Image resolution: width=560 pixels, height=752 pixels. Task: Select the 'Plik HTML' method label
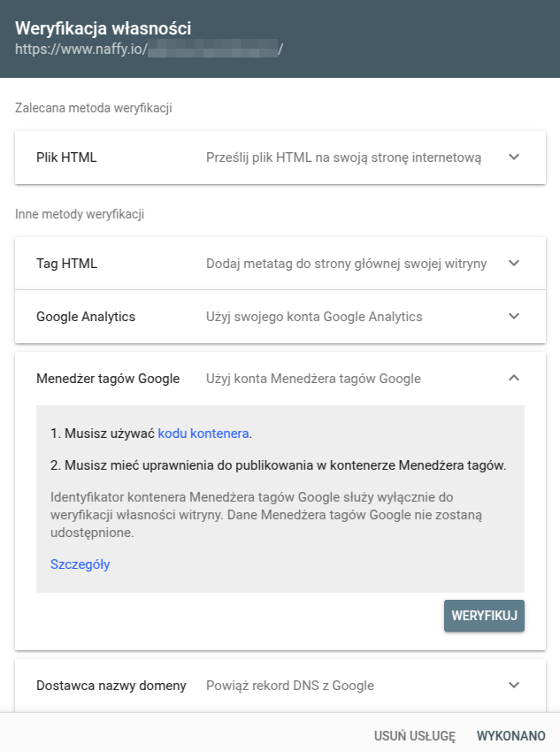66,157
